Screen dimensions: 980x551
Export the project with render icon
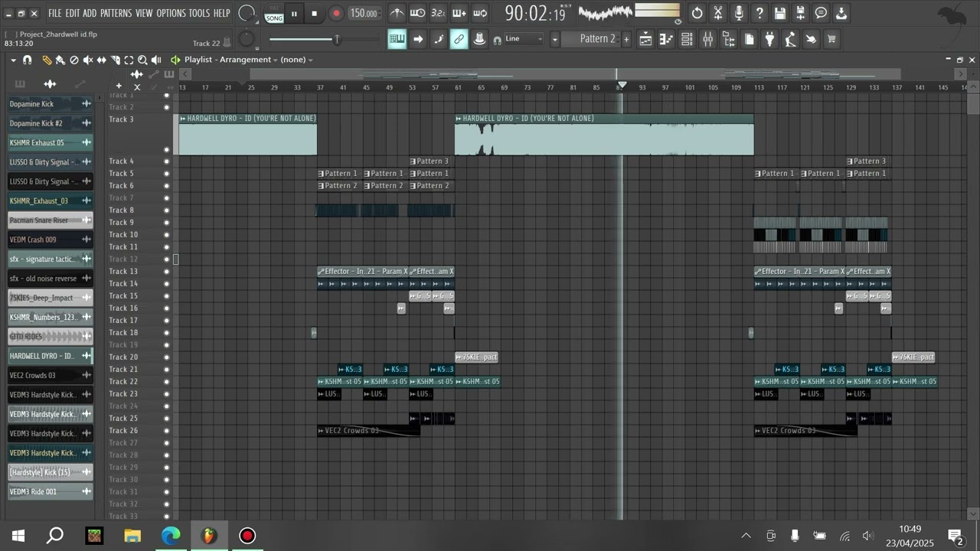(x=841, y=13)
